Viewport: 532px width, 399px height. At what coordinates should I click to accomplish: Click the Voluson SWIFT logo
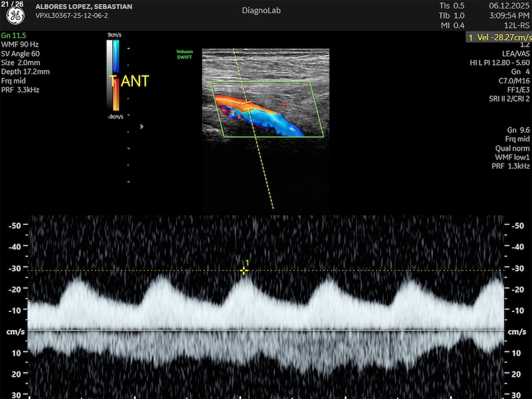coord(184,54)
